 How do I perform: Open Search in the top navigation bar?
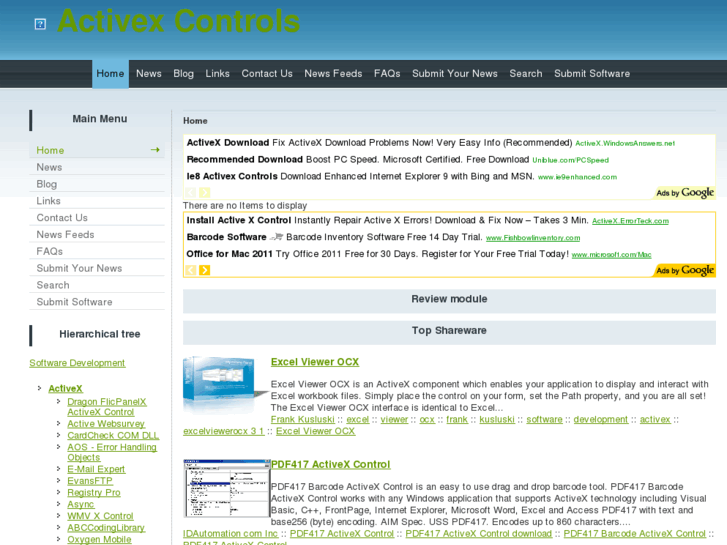pyautogui.click(x=526, y=74)
